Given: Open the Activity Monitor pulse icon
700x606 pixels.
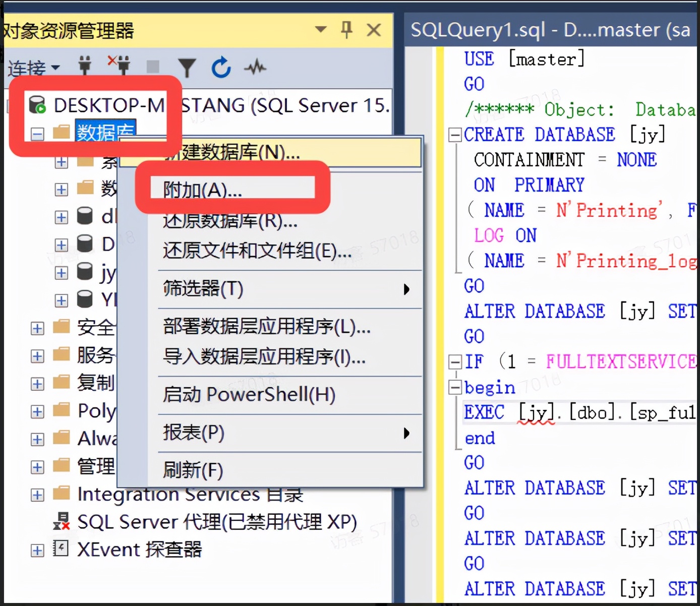Looking at the screenshot, I should (255, 67).
